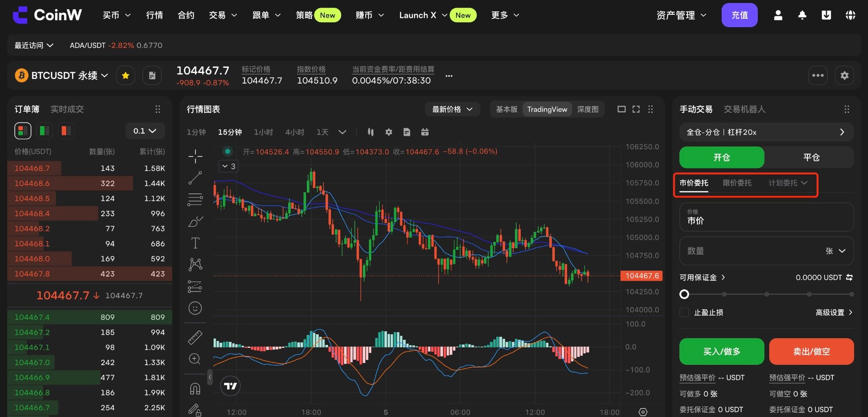The width and height of the screenshot is (868, 417).
Task: Open the ruler measure tool
Action: pos(195,338)
